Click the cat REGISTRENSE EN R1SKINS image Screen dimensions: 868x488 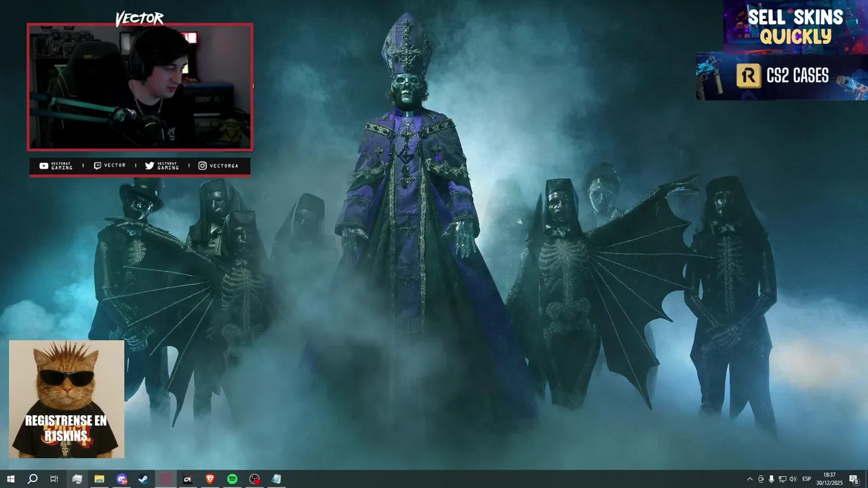pos(66,399)
